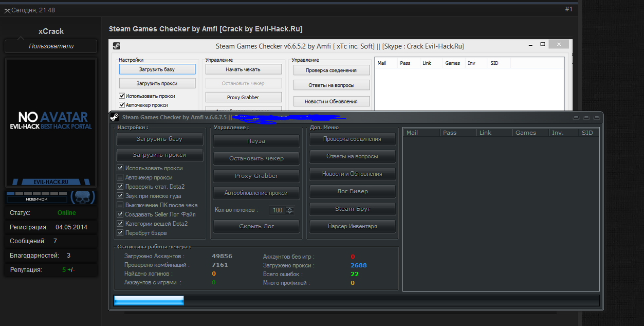Screen dimensions: 644x326
Task: Click Остановить чекер in the dark window
Action: coord(256,158)
